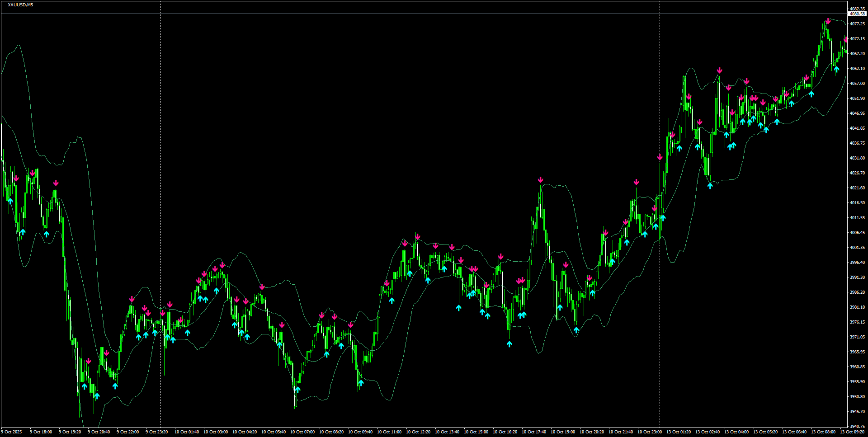Click the pink down arrow at the 13 Oct 02:40 peak
Image resolution: width=868 pixels, height=437 pixels.
coord(720,70)
